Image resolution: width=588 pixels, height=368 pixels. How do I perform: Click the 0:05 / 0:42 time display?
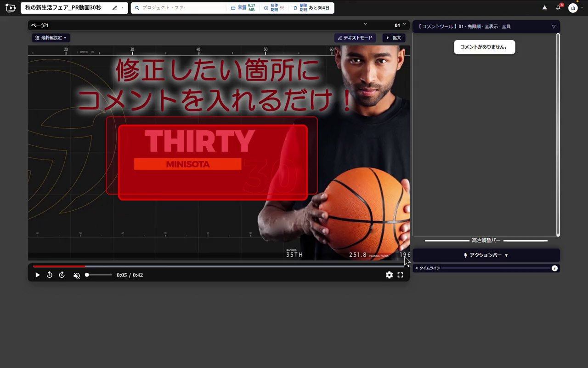coord(130,275)
